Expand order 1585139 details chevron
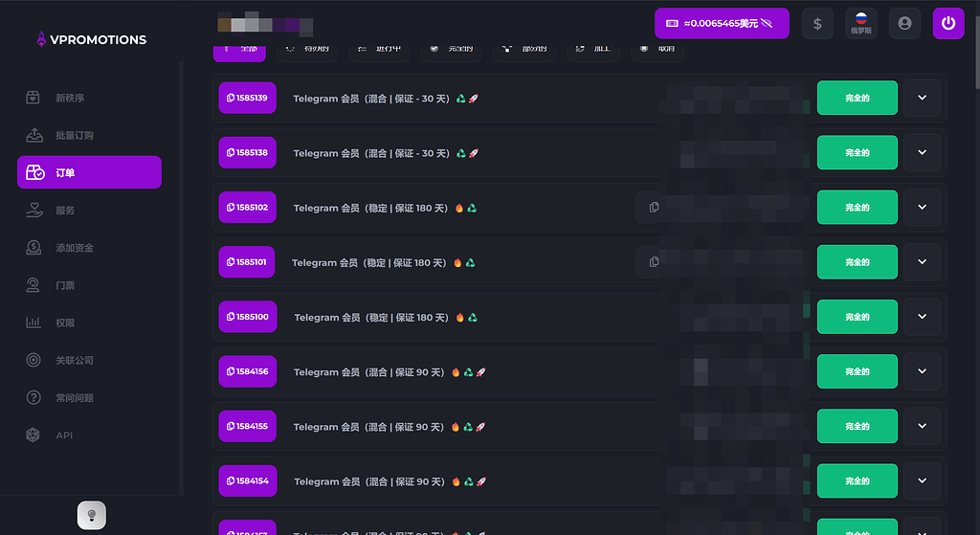Viewport: 980px width, 535px height. [922, 98]
